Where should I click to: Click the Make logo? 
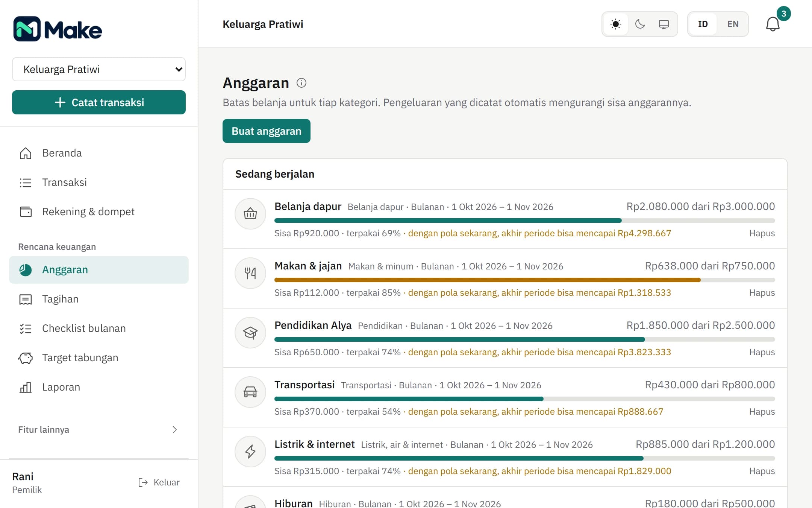tap(58, 29)
